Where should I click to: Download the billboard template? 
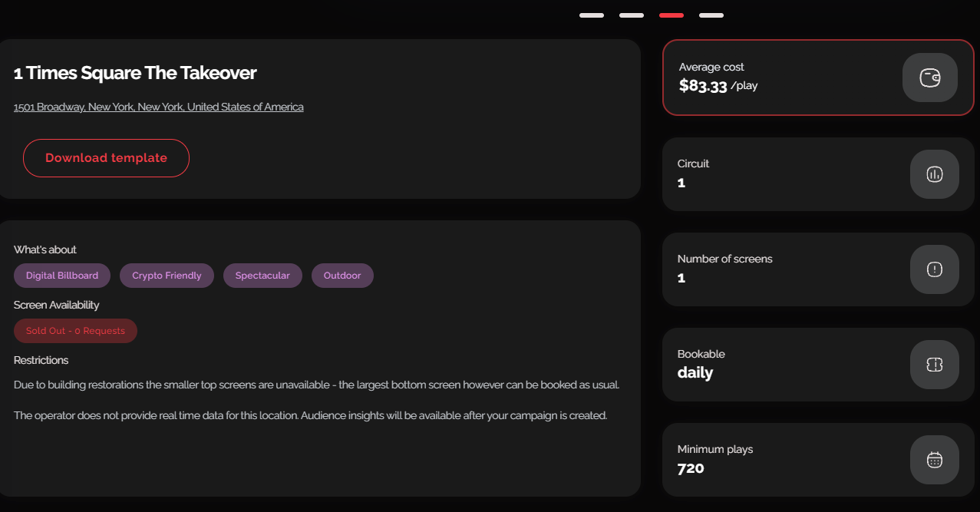tap(106, 158)
